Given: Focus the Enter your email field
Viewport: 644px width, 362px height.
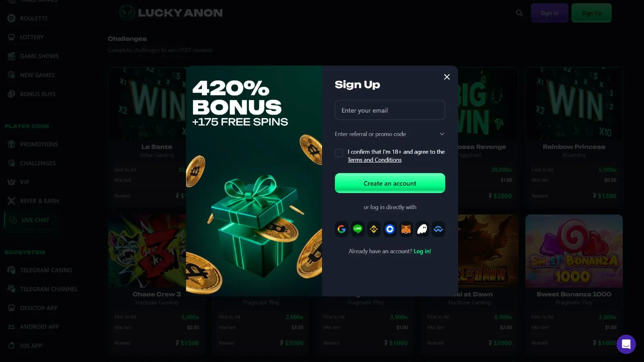Looking at the screenshot, I should point(390,110).
